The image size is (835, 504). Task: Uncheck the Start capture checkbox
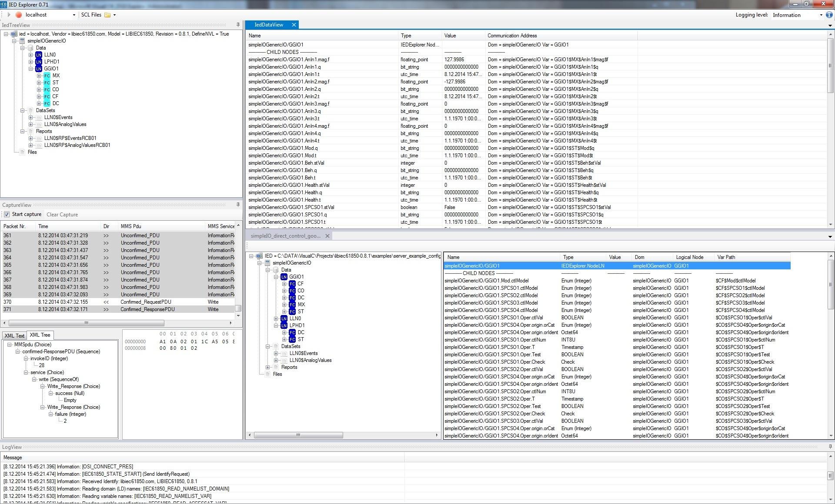pyautogui.click(x=7, y=214)
